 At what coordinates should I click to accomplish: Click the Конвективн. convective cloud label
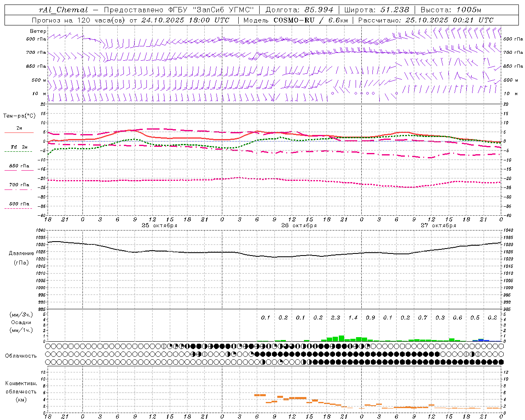pyautogui.click(x=21, y=383)
